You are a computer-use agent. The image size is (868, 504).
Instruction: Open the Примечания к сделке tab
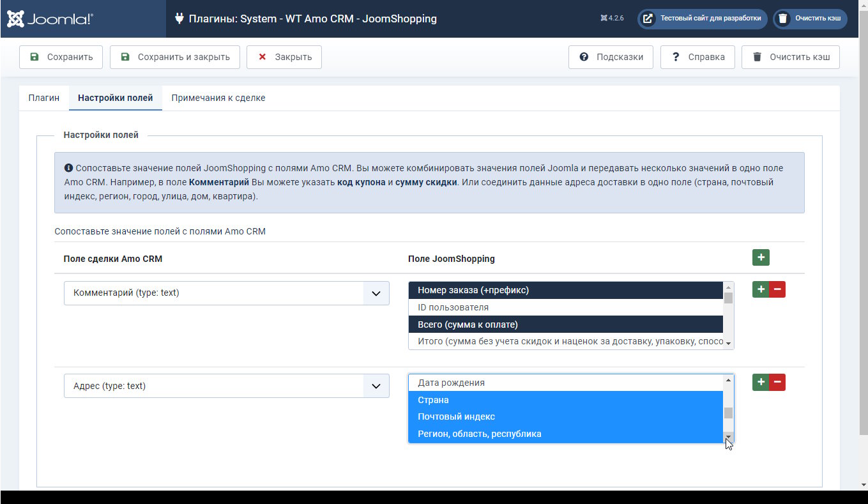pos(218,98)
